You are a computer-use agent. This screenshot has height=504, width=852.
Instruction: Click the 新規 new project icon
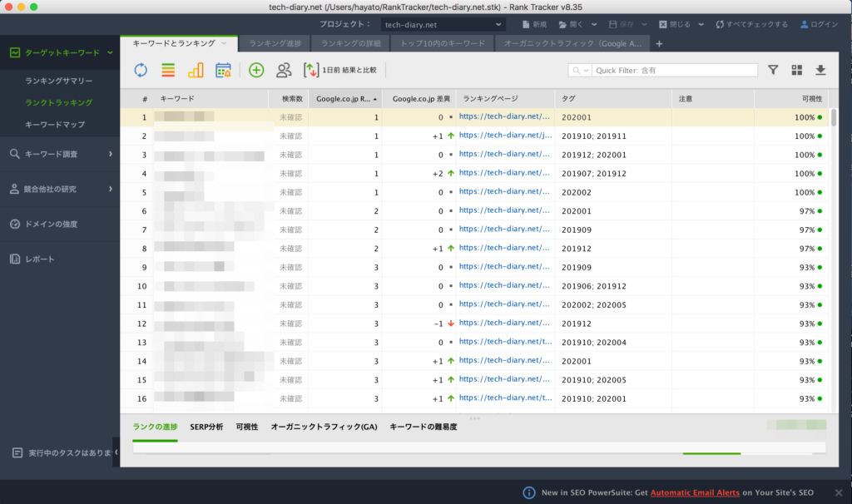(526, 24)
